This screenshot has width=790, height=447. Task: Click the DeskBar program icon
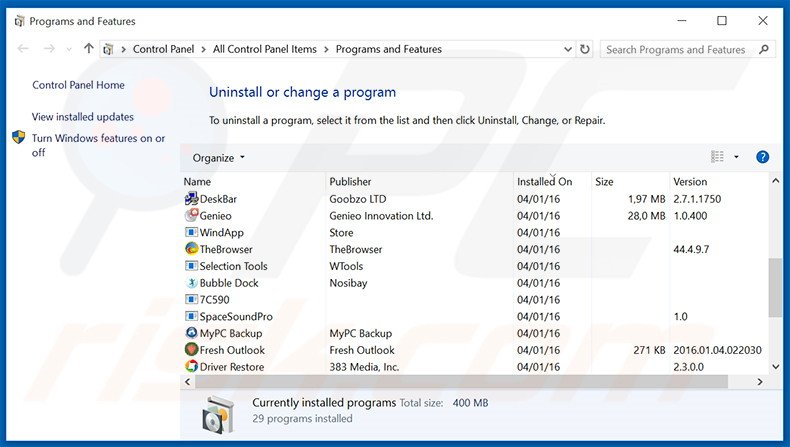191,199
